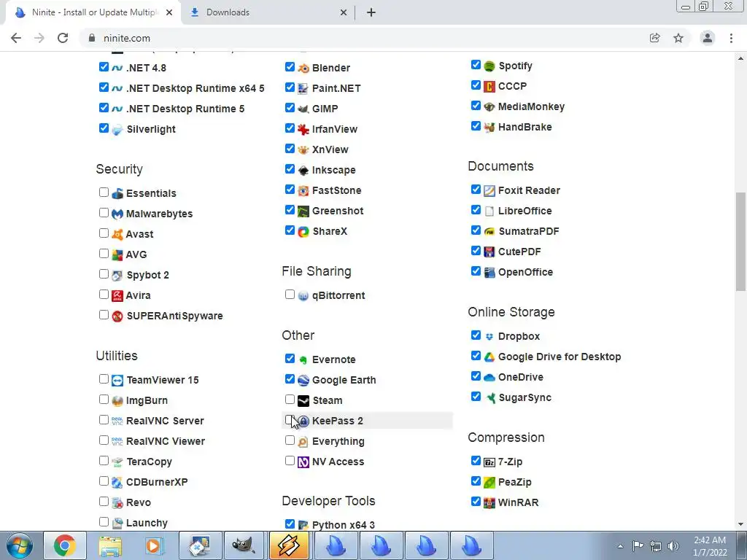Viewport: 747px width, 560px height.
Task: Enable the Everything checkbox
Action: pyautogui.click(x=290, y=440)
